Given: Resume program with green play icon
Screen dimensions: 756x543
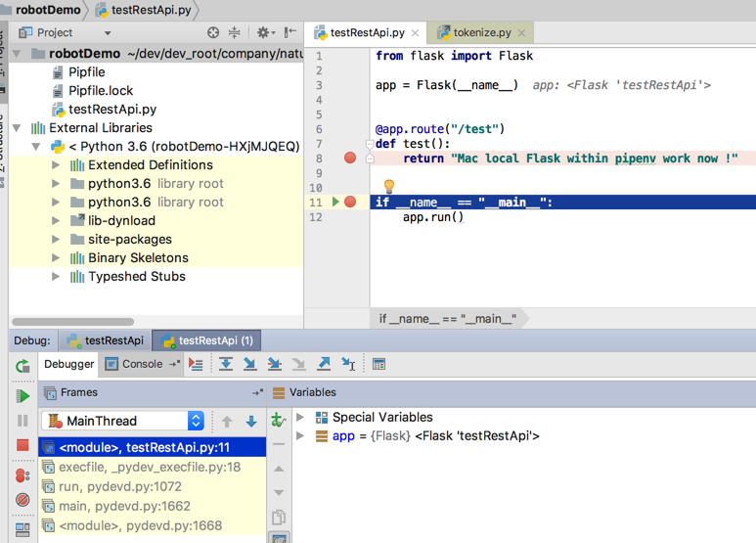Looking at the screenshot, I should [x=22, y=396].
